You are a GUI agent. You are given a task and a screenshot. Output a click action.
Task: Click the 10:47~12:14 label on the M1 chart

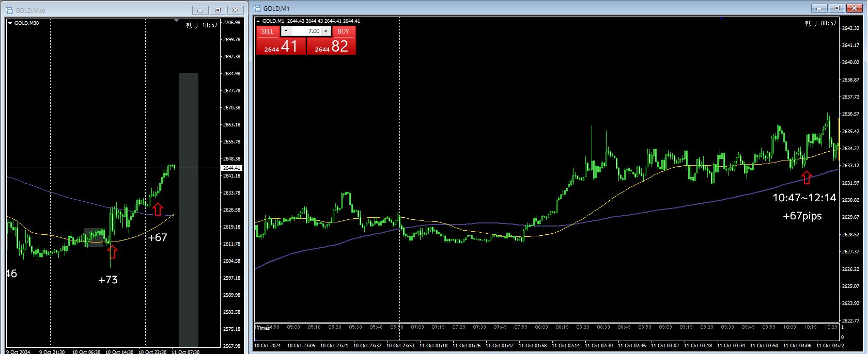[x=804, y=198]
